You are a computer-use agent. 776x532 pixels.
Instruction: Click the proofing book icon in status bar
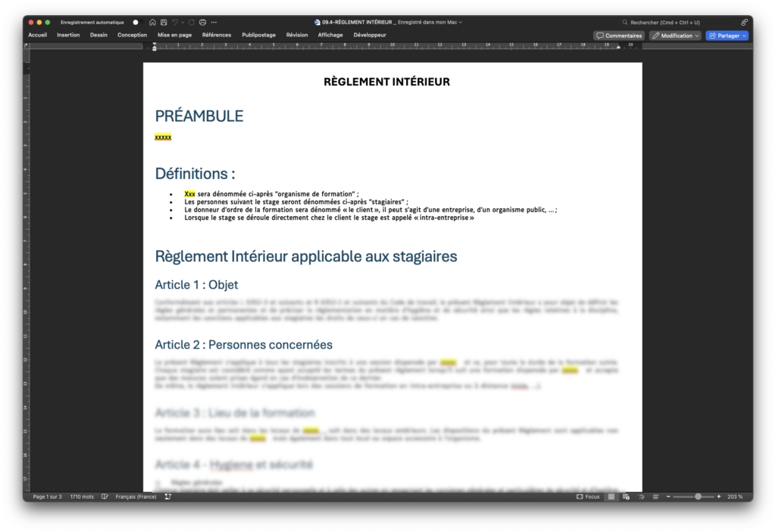pyautogui.click(x=105, y=496)
